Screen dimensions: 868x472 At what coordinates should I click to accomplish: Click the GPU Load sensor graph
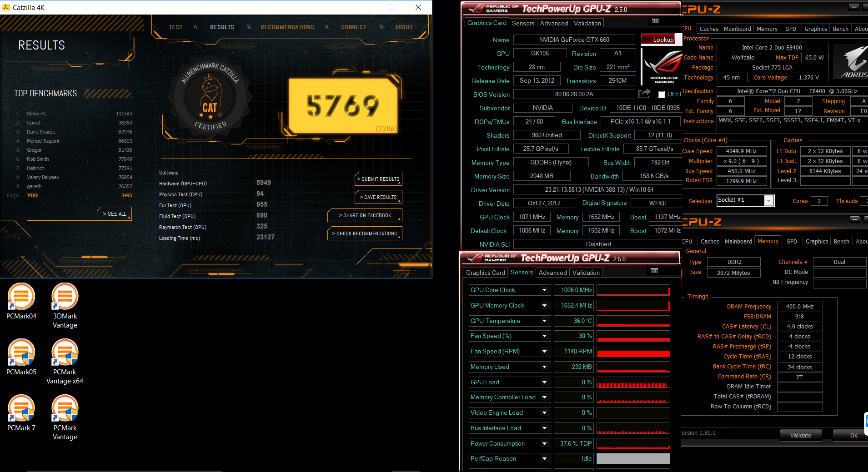coord(633,383)
